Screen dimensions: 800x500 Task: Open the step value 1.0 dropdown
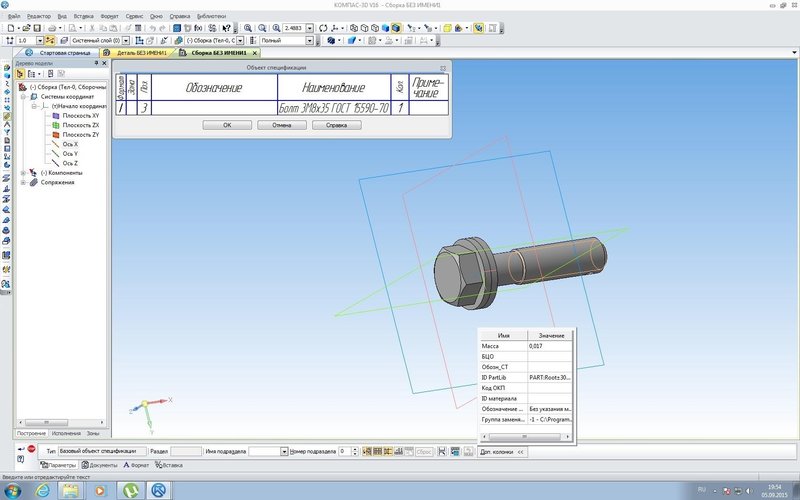pos(40,40)
